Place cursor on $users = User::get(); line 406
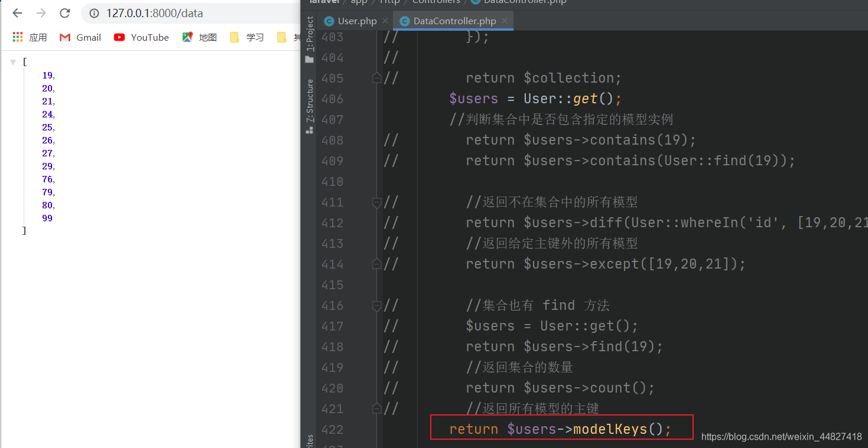The width and height of the screenshot is (868, 448). click(x=535, y=99)
